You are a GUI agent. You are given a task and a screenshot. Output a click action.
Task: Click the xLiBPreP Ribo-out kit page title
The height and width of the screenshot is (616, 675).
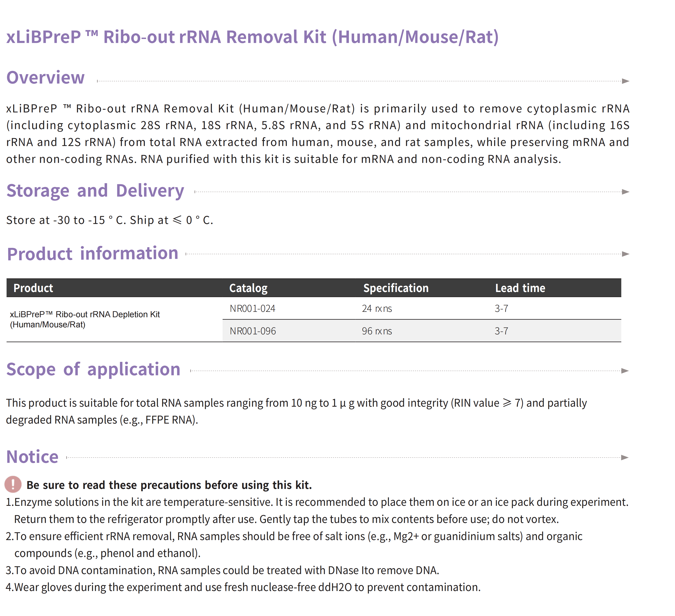click(x=252, y=37)
